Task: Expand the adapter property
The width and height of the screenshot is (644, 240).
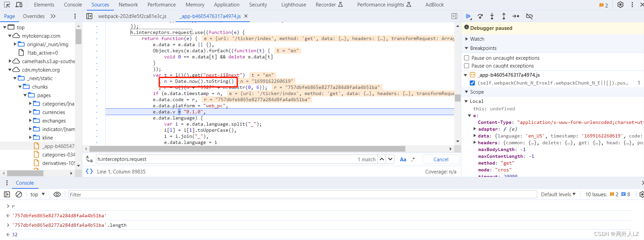Action: coord(475,129)
